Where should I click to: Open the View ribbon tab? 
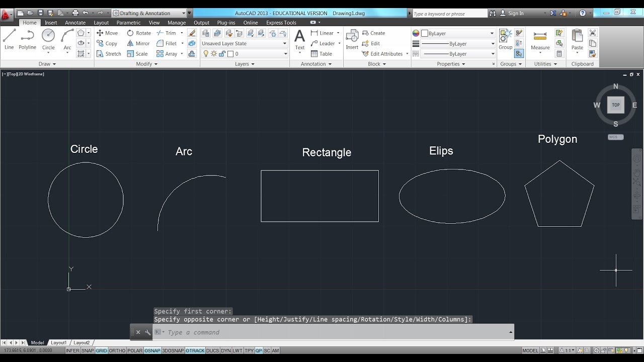coord(154,23)
